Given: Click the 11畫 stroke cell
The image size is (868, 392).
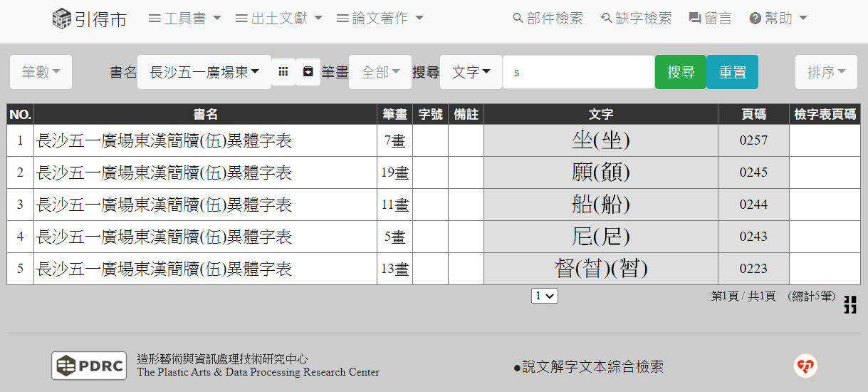Looking at the screenshot, I should (395, 205).
